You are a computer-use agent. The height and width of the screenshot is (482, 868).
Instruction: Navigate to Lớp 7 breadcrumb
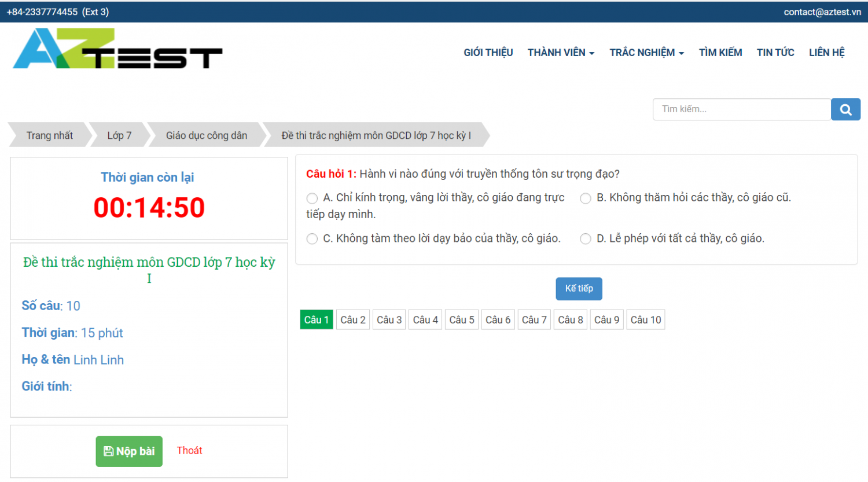(119, 135)
